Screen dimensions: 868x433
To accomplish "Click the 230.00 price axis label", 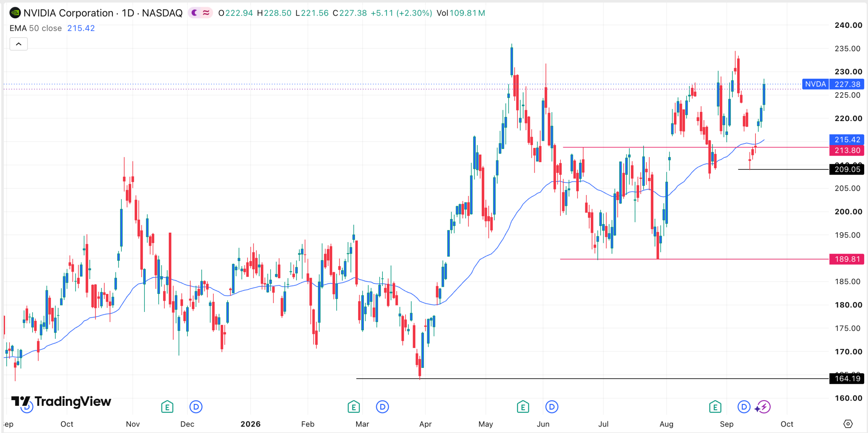I will click(x=848, y=72).
